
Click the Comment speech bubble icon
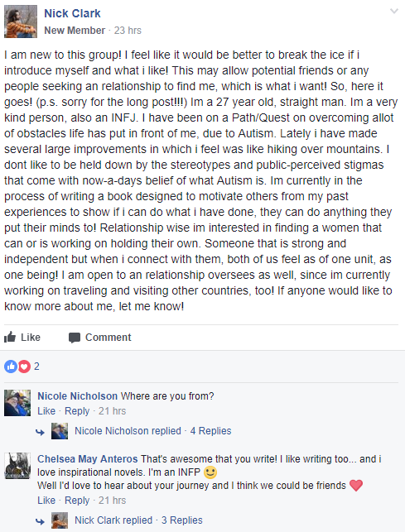[75, 338]
